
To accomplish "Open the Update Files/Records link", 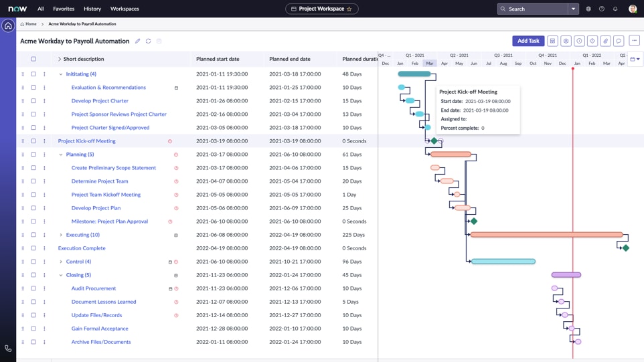I will coord(96,315).
